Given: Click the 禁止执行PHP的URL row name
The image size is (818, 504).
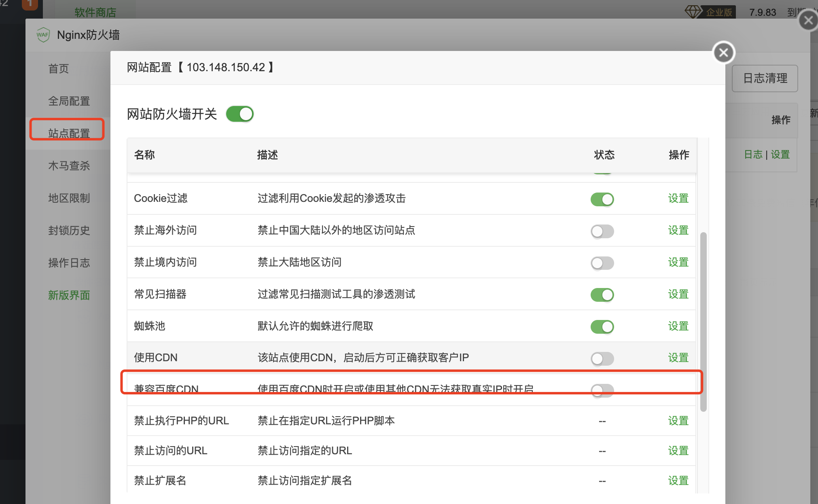Looking at the screenshot, I should click(181, 421).
